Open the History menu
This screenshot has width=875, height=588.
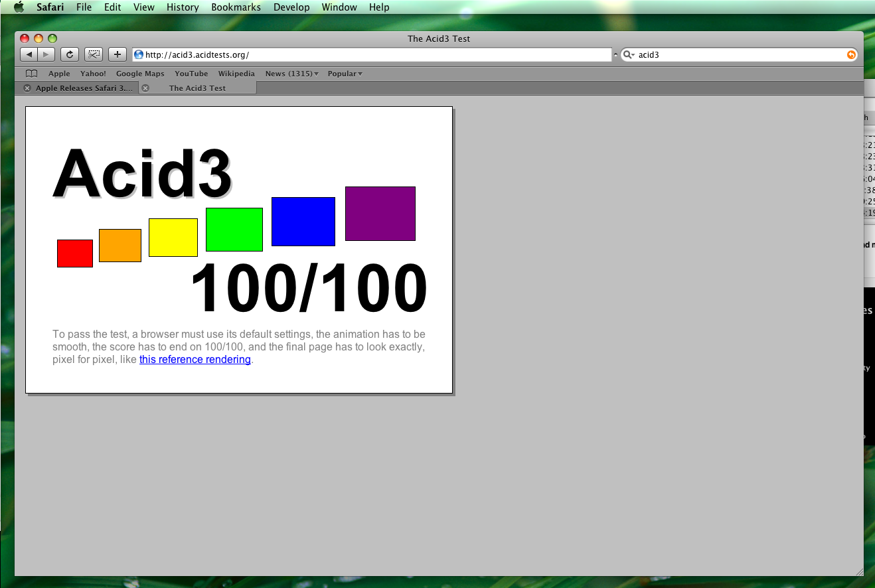point(183,7)
